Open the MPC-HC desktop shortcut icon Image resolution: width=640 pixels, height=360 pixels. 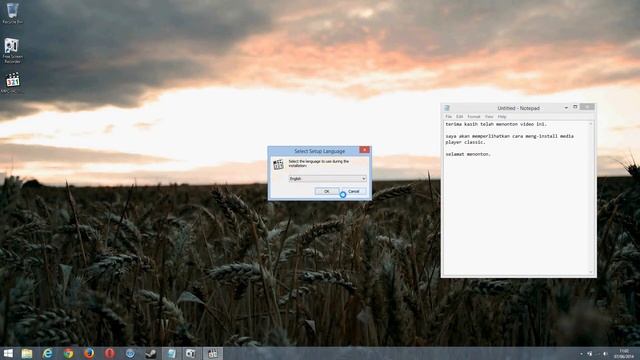click(x=12, y=82)
